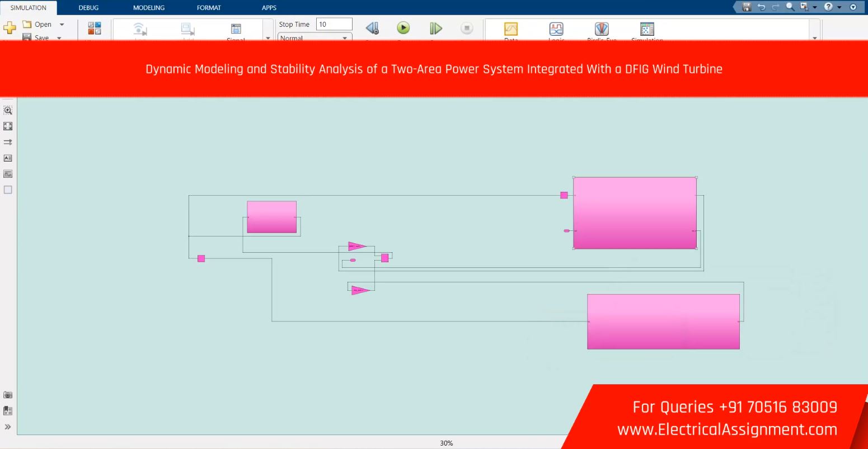Viewport: 868px width, 449px height.
Task: Select the wide pink subsystem block bottom right
Action: point(663,322)
